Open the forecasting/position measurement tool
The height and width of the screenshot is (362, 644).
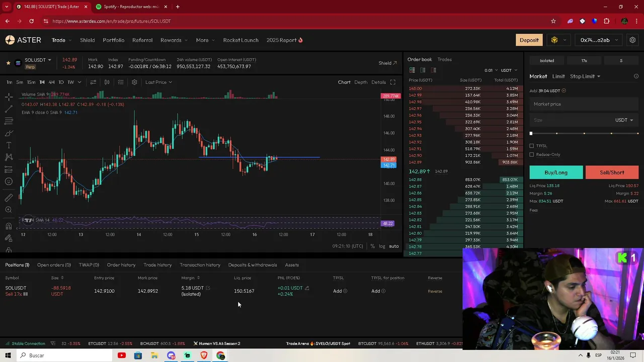point(9,169)
